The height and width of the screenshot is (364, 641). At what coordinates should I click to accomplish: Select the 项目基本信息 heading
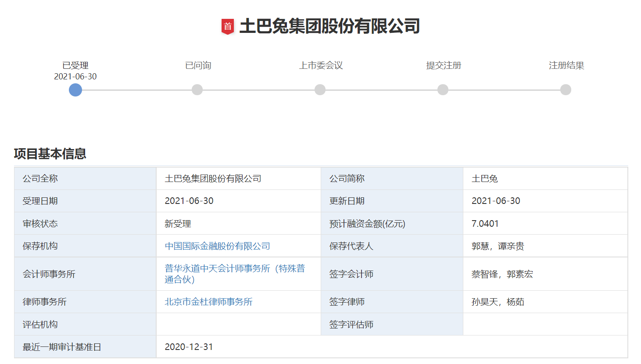tap(50, 154)
